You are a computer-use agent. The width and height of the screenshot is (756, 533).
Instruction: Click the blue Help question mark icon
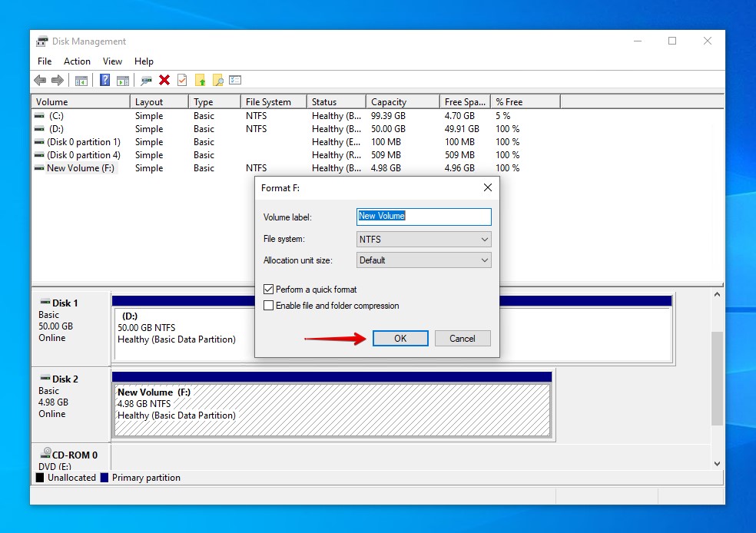104,80
